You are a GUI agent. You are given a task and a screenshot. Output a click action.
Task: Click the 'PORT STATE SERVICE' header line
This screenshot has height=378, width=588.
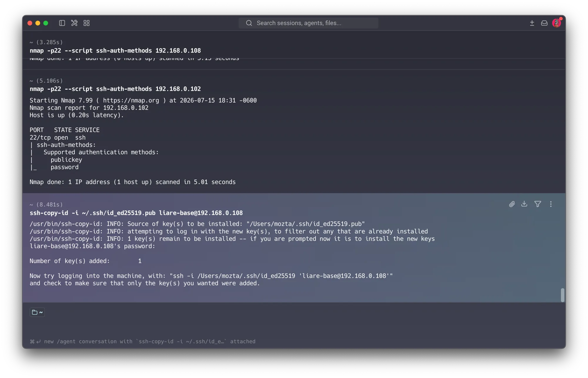click(x=65, y=130)
